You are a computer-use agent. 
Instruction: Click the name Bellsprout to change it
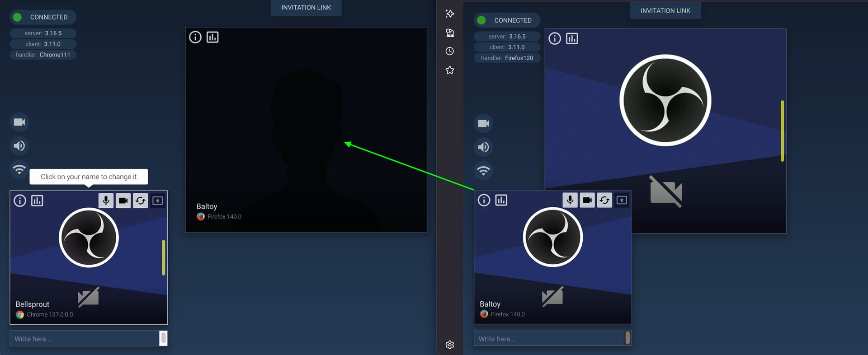point(33,304)
